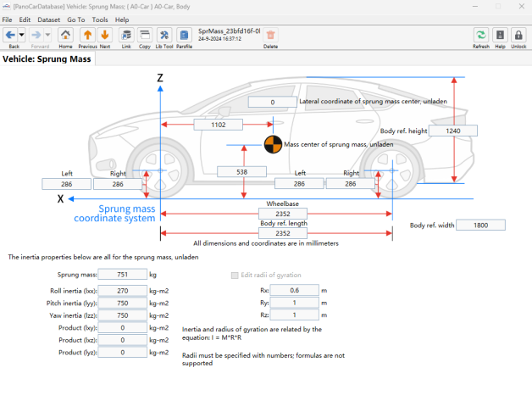532x412 pixels.
Task: Click the Wheelbase 2352 field
Action: click(x=283, y=214)
